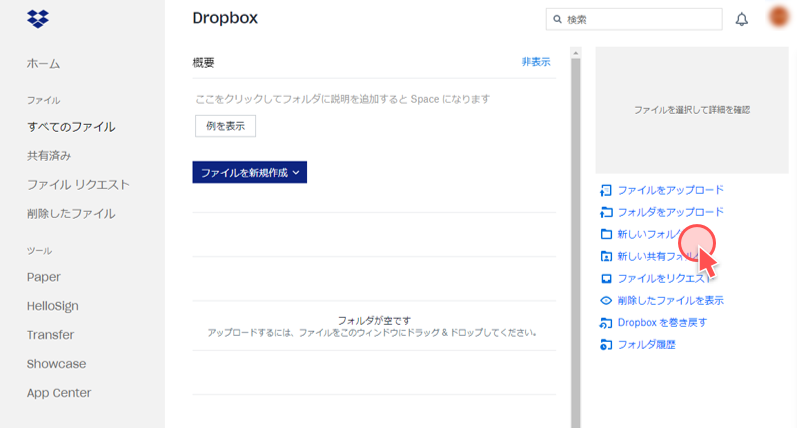797x428 pixels.
Task: Click the Dropbox page title
Action: [225, 18]
